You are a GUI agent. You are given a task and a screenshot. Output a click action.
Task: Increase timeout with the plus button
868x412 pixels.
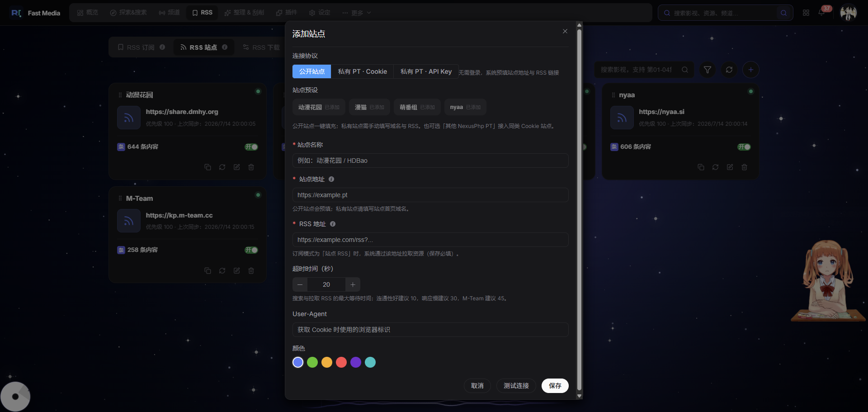(353, 284)
